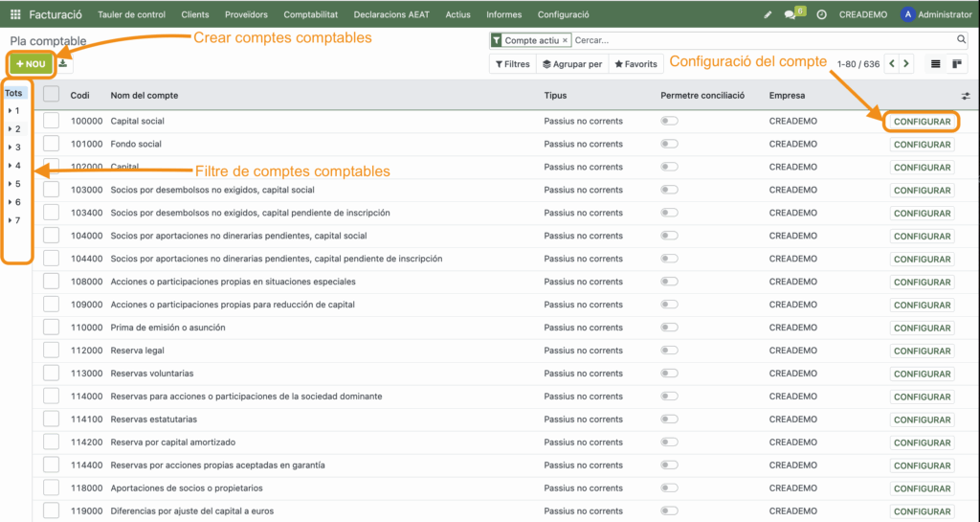Screen dimensions: 980x522
Task: Switch to list view icon
Action: click(936, 64)
